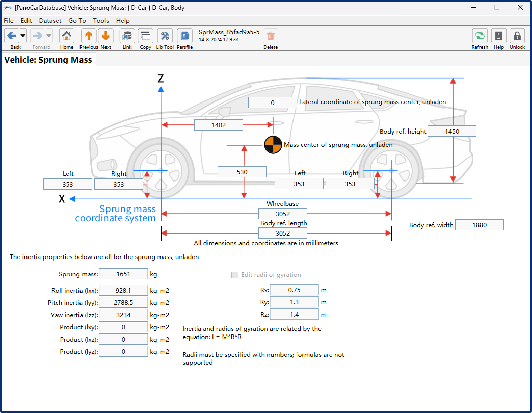Click the front Right height field 353
The image size is (532, 413).
point(118,184)
